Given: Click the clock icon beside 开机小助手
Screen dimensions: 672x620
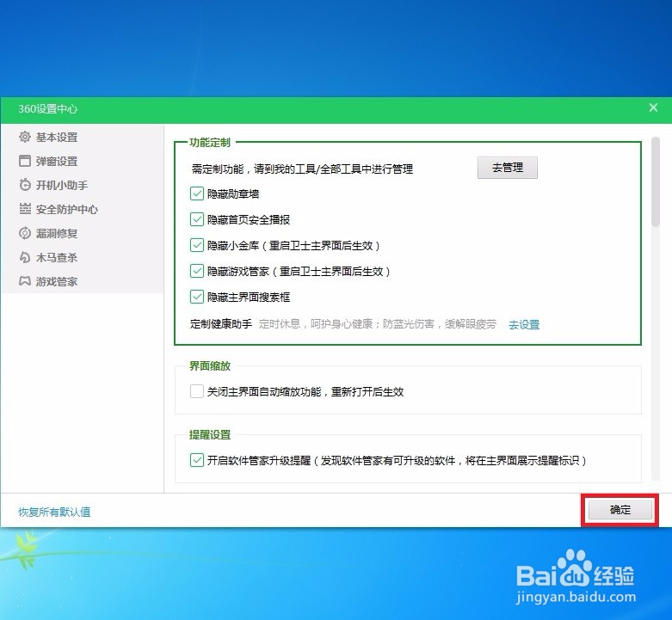Looking at the screenshot, I should click(25, 185).
